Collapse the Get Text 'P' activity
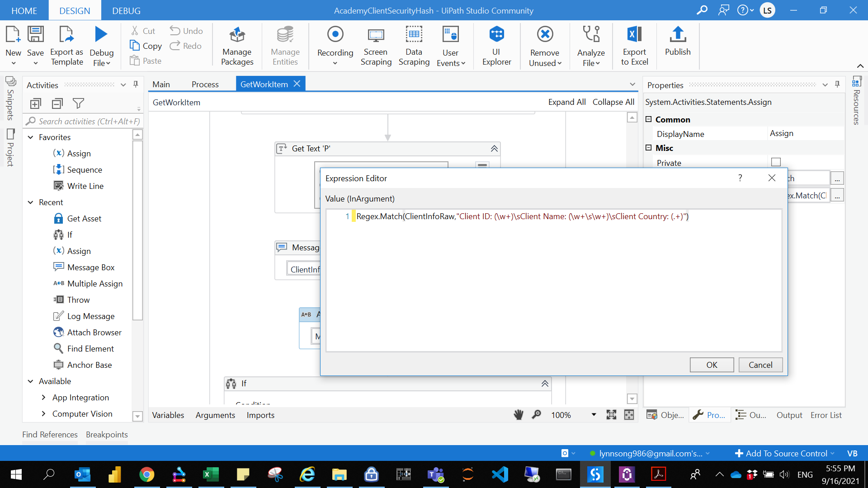Viewport: 868px width, 488px height. tap(494, 149)
